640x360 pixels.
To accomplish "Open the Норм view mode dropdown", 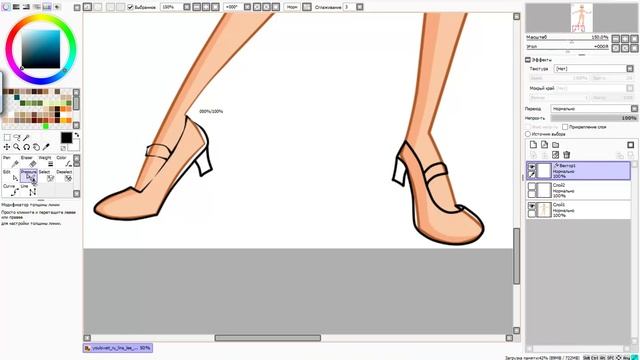I will [291, 7].
